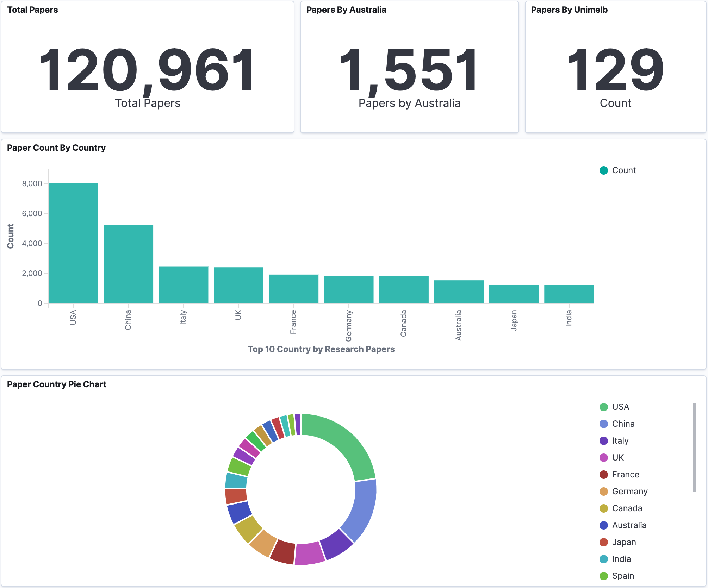Click the Paper Country Pie Chart title
Viewport: 708px width, 588px height.
[57, 384]
